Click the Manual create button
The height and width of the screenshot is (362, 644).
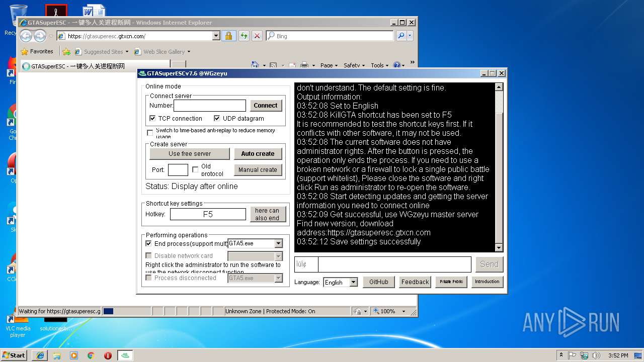(x=258, y=170)
